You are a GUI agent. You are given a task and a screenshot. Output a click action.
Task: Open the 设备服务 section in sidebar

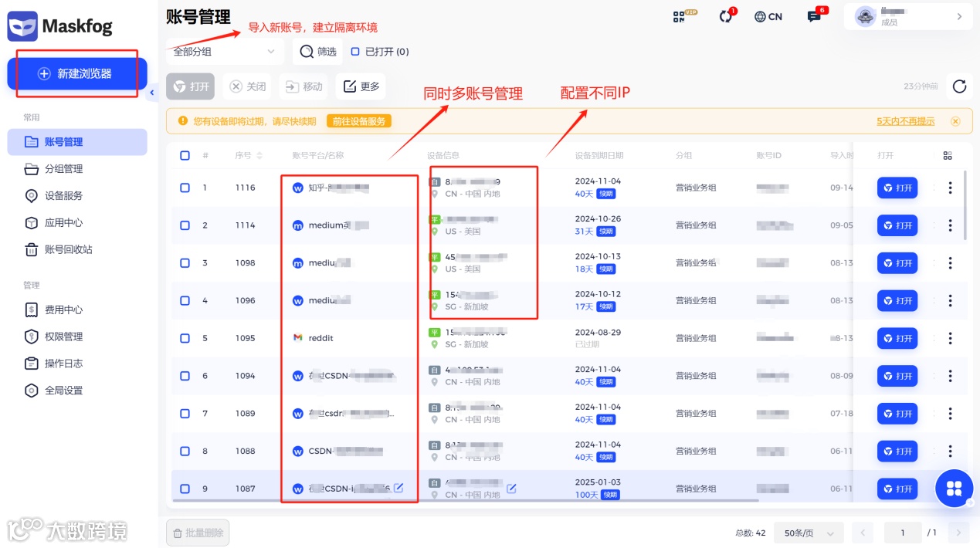click(69, 195)
